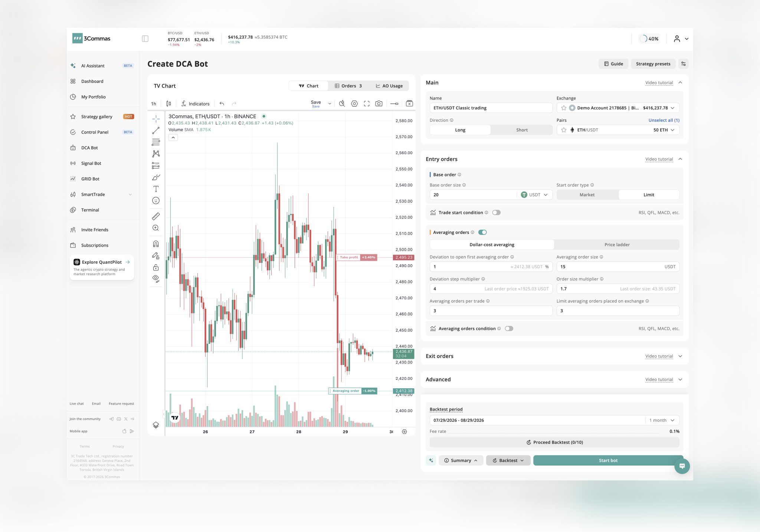Click the Start bot button
This screenshot has height=532, width=760.
tap(608, 460)
